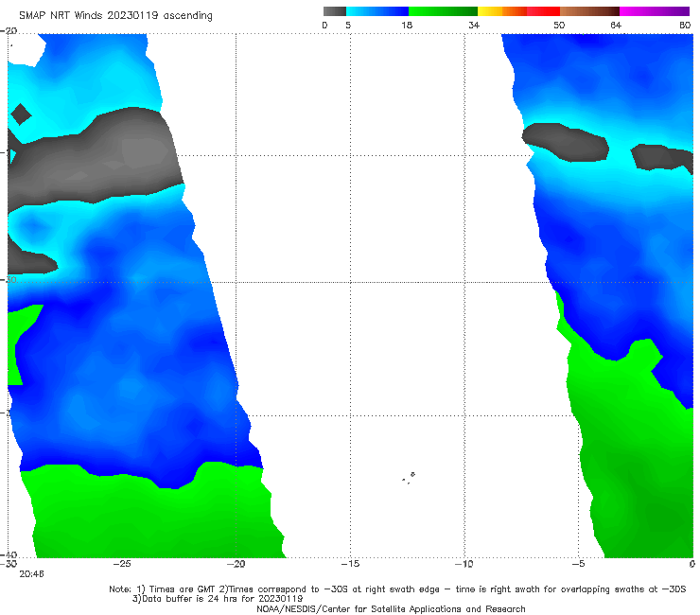Click the gray segment of the color scale
This screenshot has height=615, width=700.
point(335,11)
